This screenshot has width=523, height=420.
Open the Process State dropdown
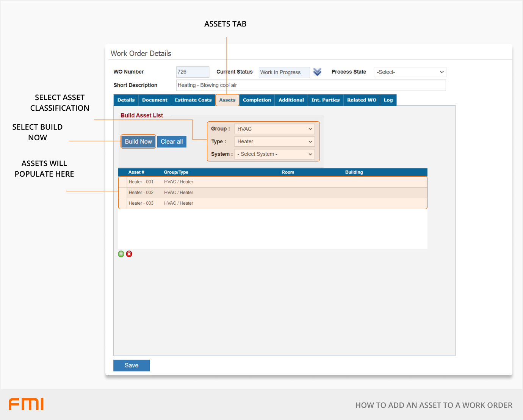point(410,72)
